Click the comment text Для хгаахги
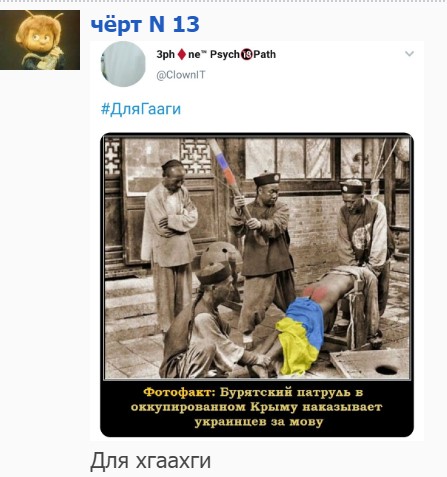This screenshot has height=477, width=447. coord(150,461)
